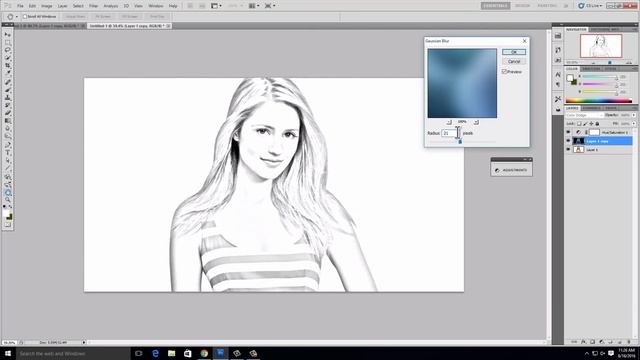Screen dimensions: 640x360
Task: Select the Type tool
Action: [x=8, y=153]
